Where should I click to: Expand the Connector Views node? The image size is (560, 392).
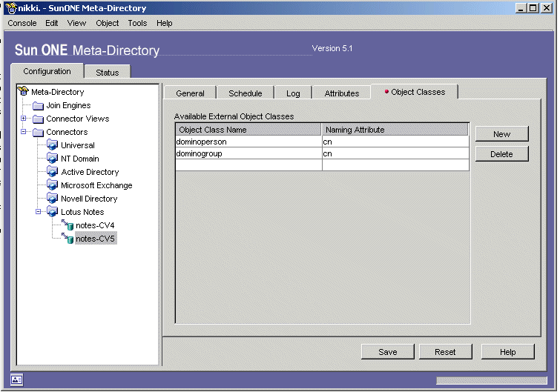click(24, 119)
